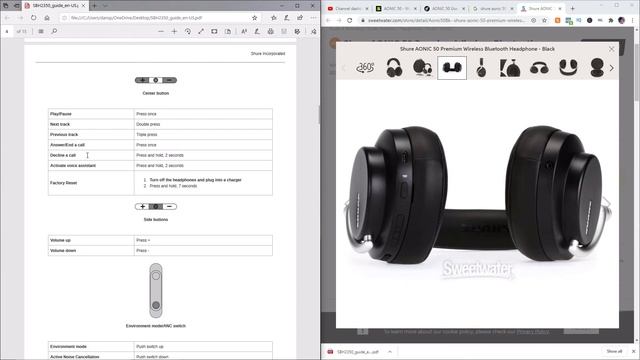Switch to third AONIC 50 Chrome tab
Image resolution: width=640 pixels, height=360 pixels.
tap(445, 9)
